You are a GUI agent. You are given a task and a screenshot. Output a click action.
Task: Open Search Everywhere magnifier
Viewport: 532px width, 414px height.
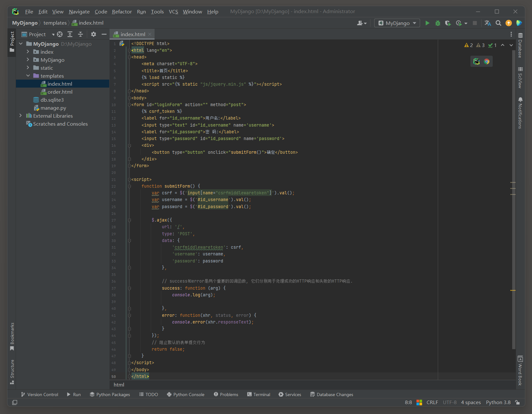click(x=498, y=23)
